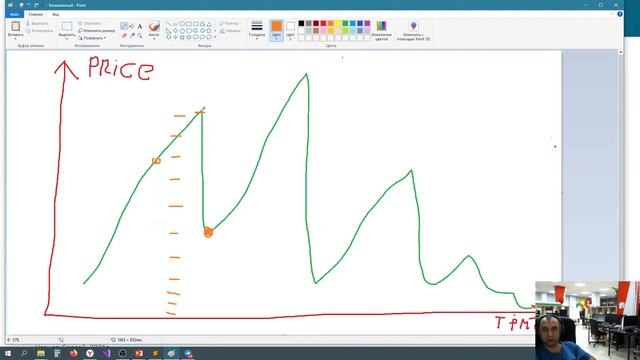Select the Eraser tool
The height and width of the screenshot is (360, 640).
124,36
